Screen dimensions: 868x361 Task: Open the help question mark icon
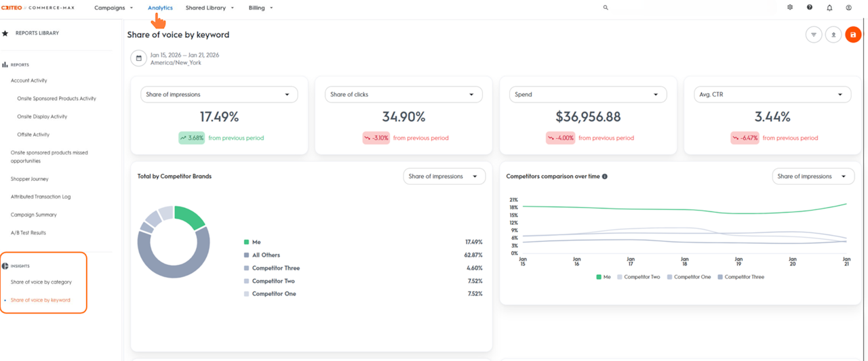(809, 8)
